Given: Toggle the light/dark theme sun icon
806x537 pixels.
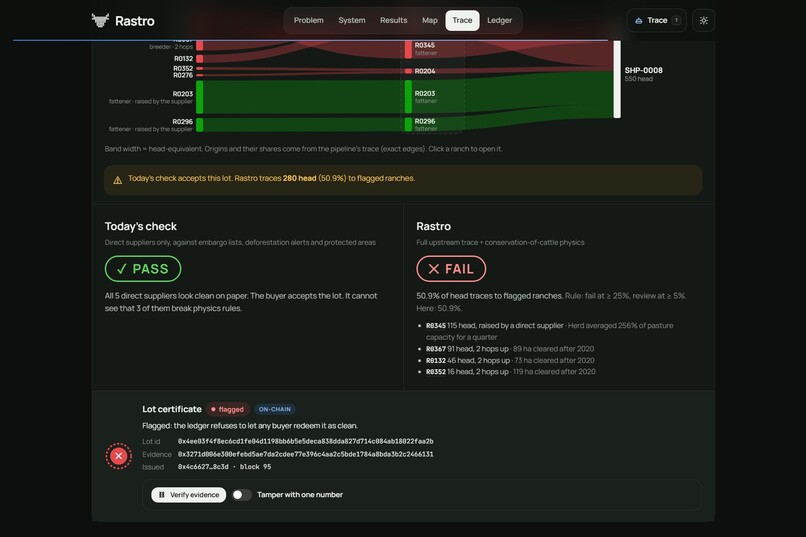Looking at the screenshot, I should (x=704, y=21).
